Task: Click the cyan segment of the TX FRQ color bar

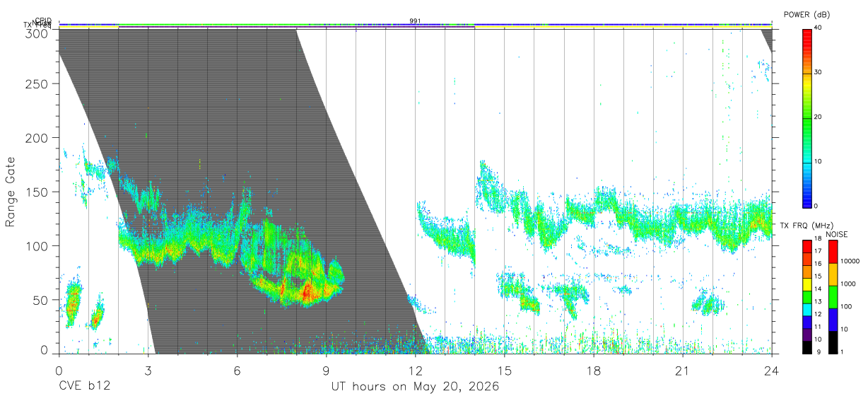Action: (x=807, y=308)
